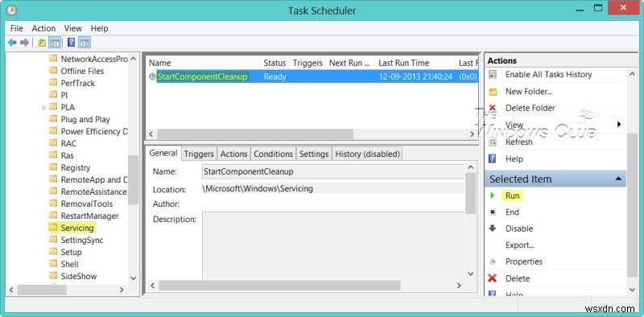Click the red Delete X icon in Selected Item
Screen dimensions: 644x317
pos(493,278)
